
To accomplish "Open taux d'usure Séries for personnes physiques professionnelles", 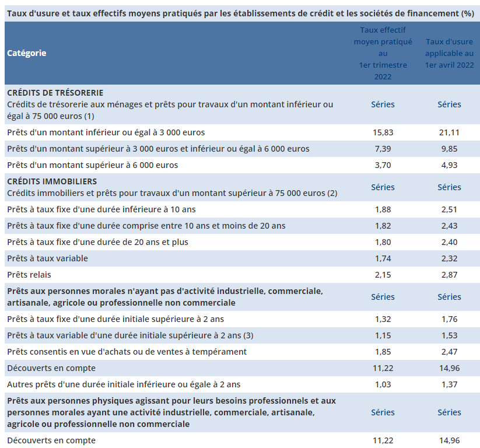I will tap(449, 412).
